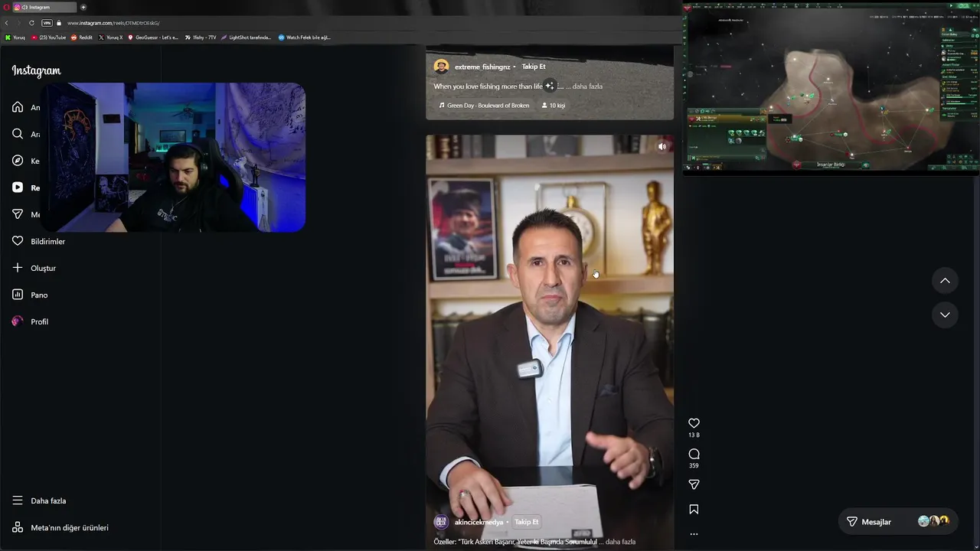Screen dimensions: 980x551
Task: Open the Messages paper-plane icon in sidebar
Action: click(18, 214)
